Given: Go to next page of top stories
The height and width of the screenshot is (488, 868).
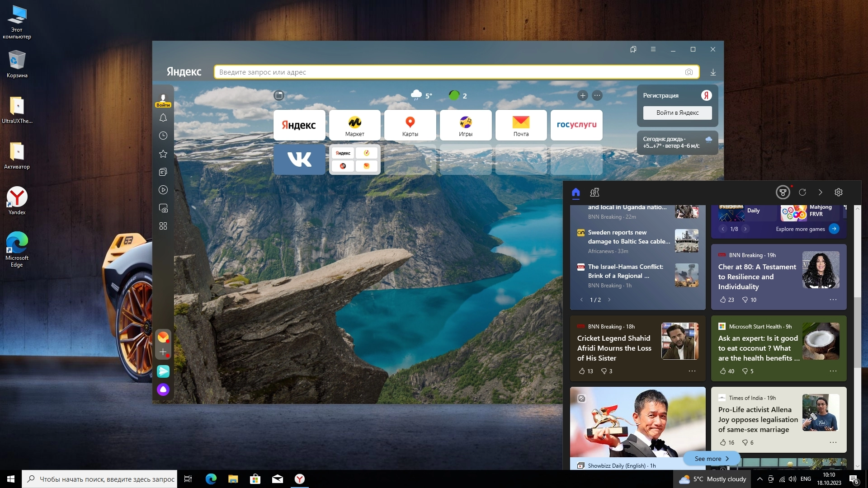Looking at the screenshot, I should click(609, 300).
